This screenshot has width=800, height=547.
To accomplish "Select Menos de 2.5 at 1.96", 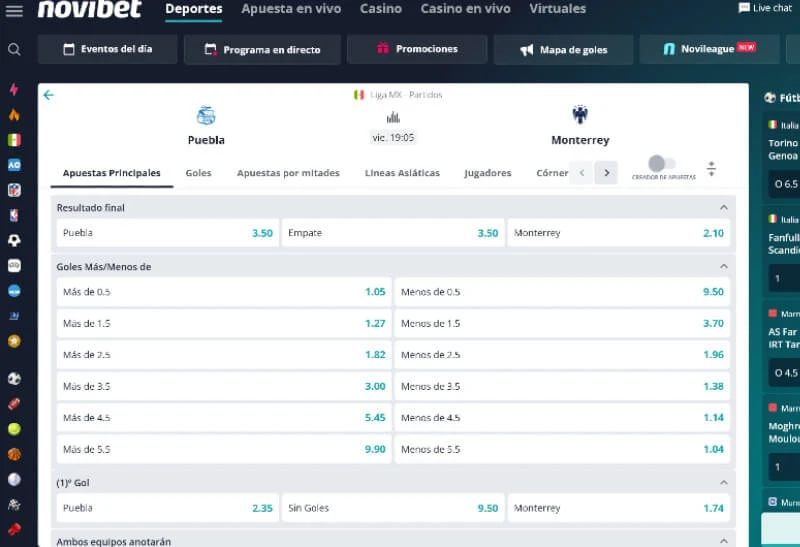I will pyautogui.click(x=562, y=355).
